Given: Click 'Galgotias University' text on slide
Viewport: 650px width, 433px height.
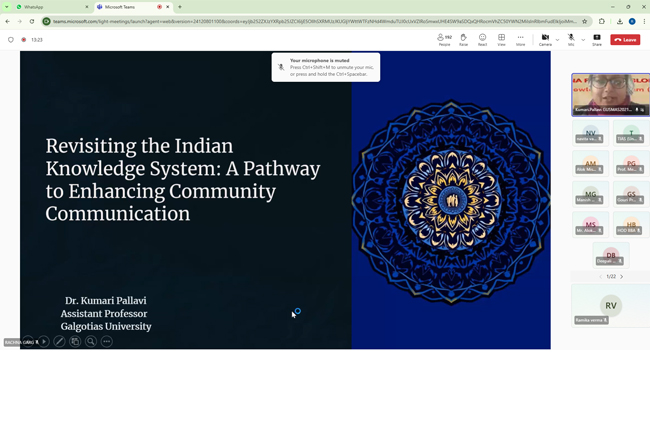Looking at the screenshot, I should pyautogui.click(x=106, y=327).
